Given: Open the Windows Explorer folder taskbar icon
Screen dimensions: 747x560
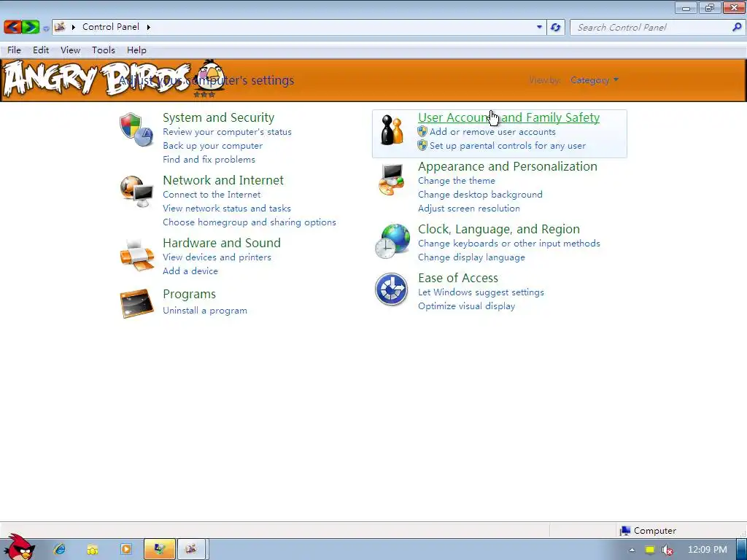Looking at the screenshot, I should (93, 550).
